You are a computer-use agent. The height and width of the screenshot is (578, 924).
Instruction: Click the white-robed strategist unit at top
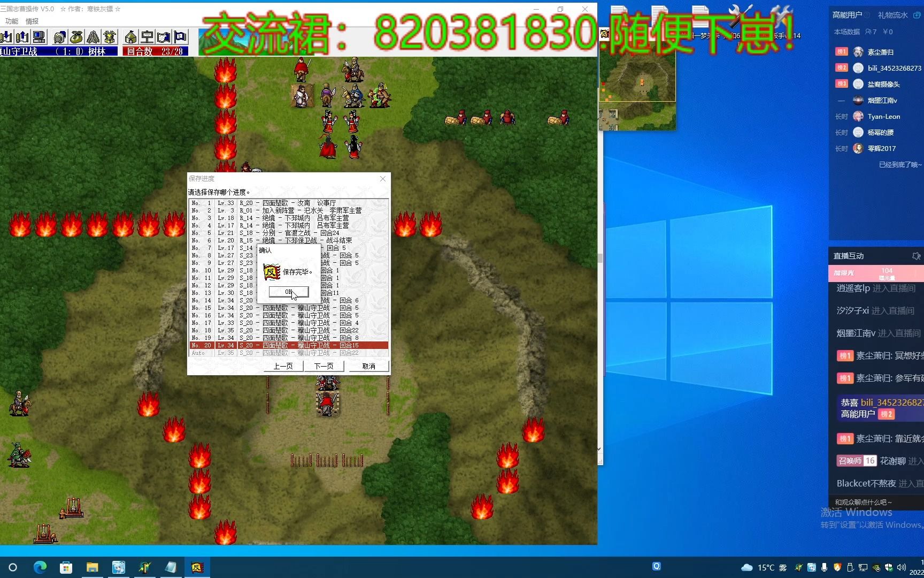pyautogui.click(x=302, y=95)
